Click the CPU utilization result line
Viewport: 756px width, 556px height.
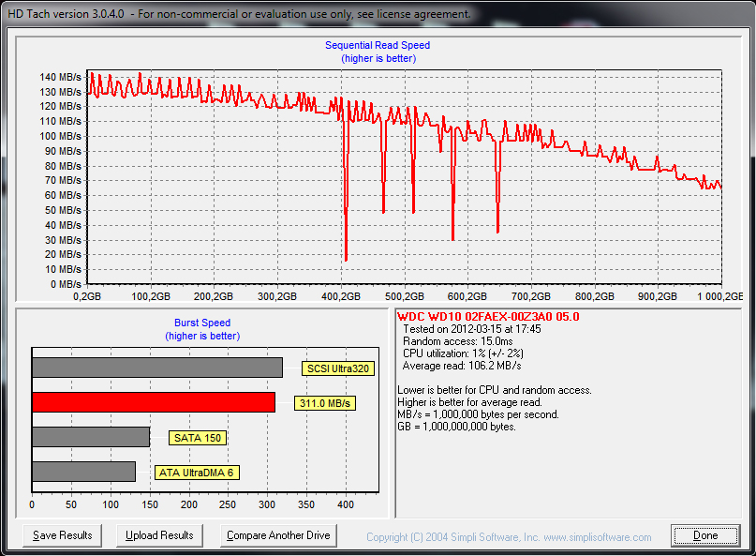(463, 353)
